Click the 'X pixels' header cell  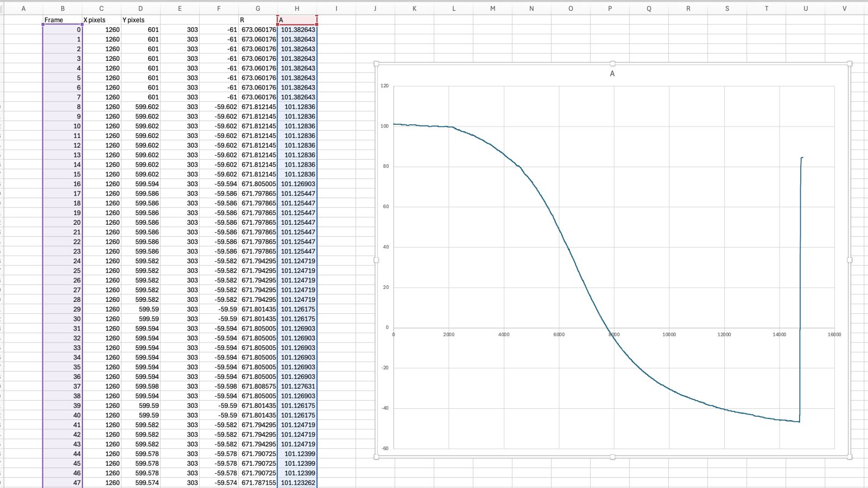(101, 20)
